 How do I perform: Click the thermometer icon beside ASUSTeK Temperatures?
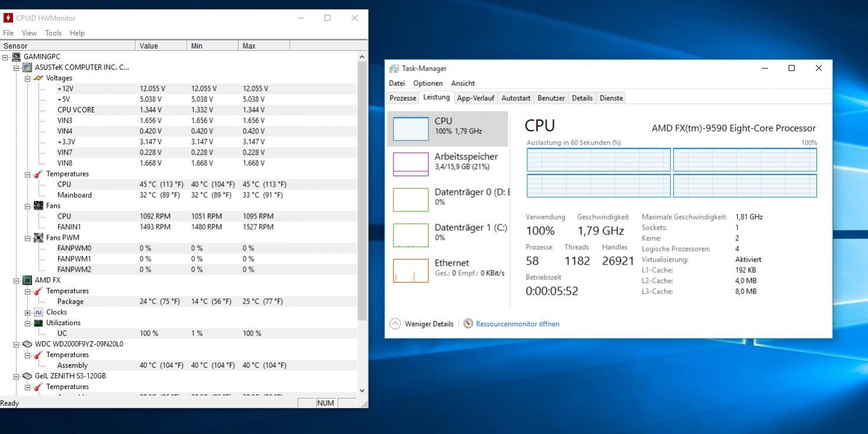[39, 174]
